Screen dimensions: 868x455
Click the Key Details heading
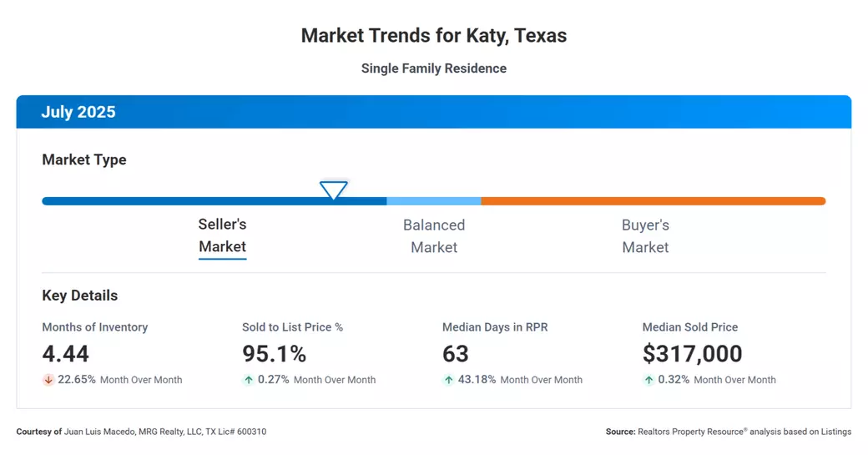(x=80, y=296)
